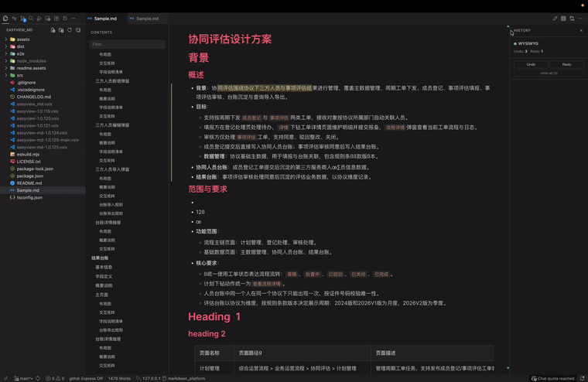Open package.json file

(29, 176)
